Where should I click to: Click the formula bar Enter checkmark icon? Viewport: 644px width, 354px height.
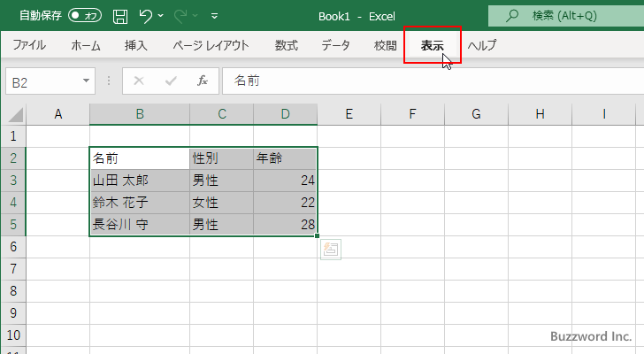click(171, 81)
